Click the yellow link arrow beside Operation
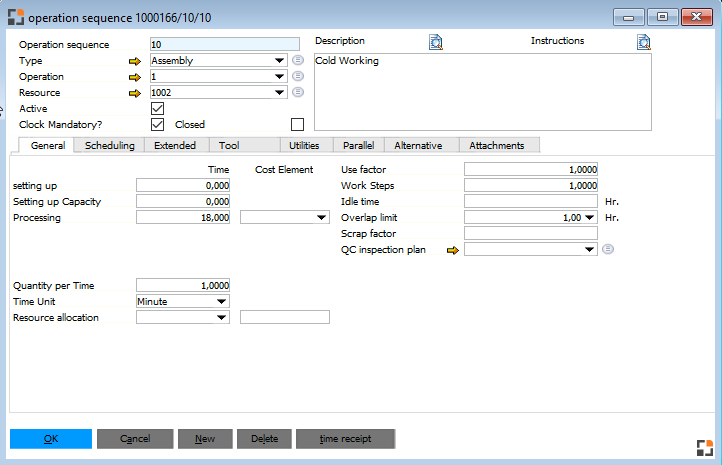Screen dimensions: 722x465 (x=136, y=77)
